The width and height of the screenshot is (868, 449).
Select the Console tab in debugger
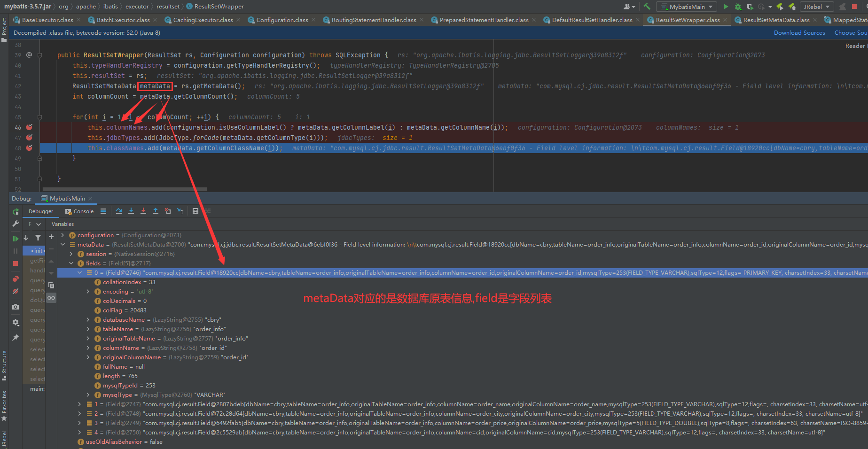click(x=79, y=211)
